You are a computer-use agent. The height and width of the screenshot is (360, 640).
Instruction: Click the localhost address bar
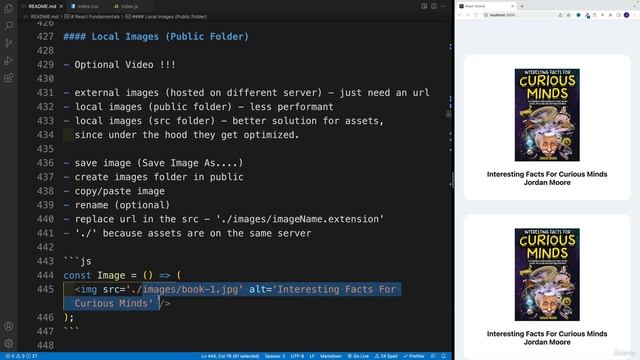pyautogui.click(x=518, y=15)
